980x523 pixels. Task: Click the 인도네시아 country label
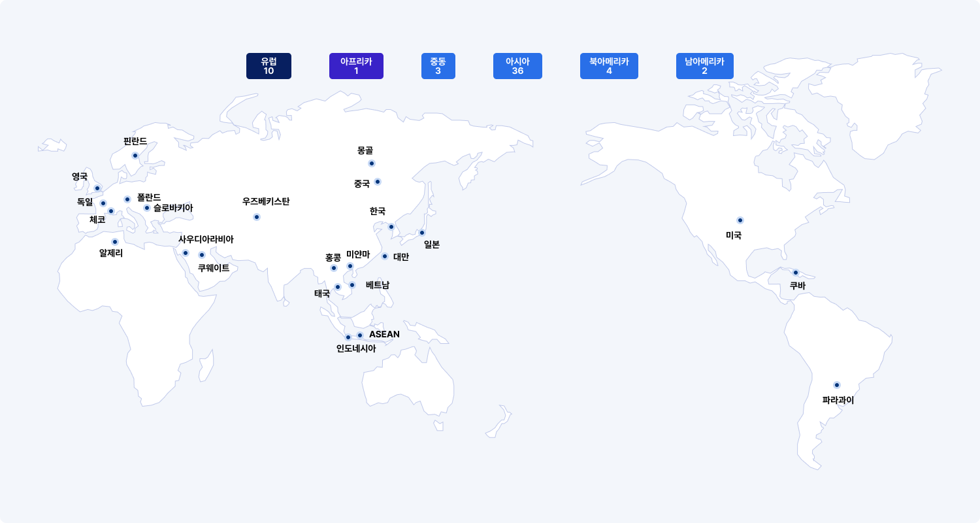click(x=356, y=348)
